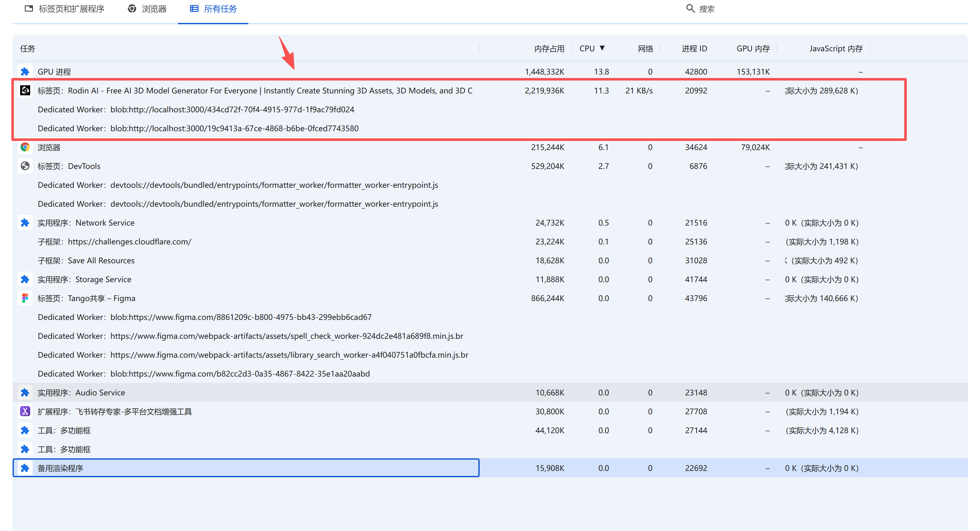Viewport: 980px width, 531px height.
Task: Open the 标签页和扩展程序 tab
Action: point(64,9)
